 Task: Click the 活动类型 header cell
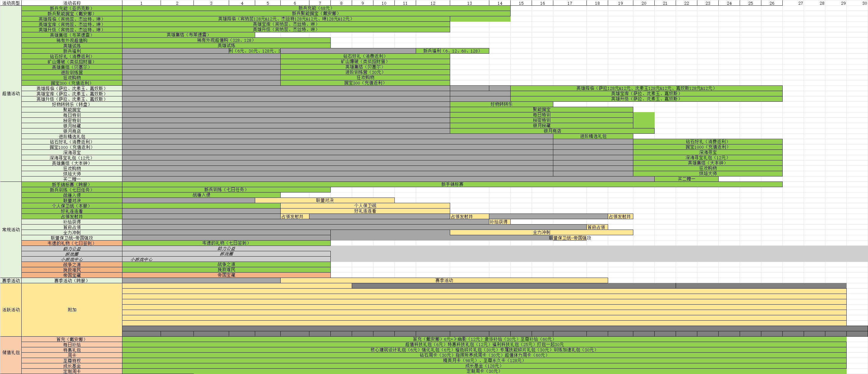pos(11,3)
